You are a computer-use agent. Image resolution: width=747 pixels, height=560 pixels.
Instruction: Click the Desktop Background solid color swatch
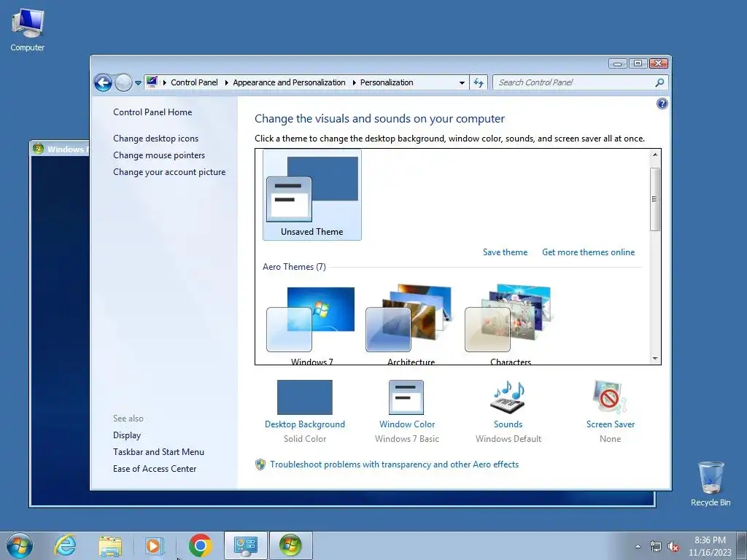coord(305,397)
